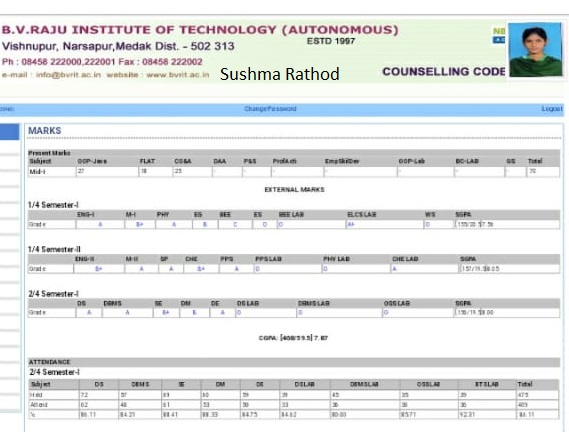Open ELCS LAB grade A+ link
Screen dimensions: 569x432
(351, 224)
